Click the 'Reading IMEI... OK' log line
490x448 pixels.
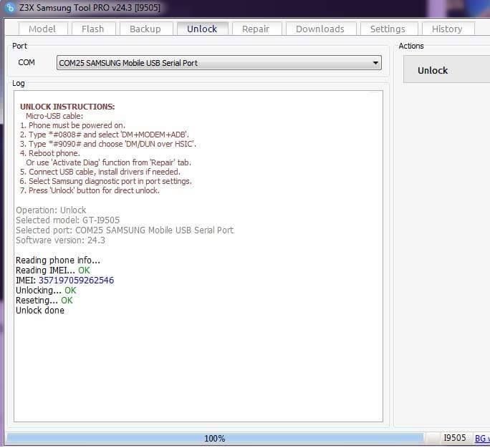[x=53, y=271]
